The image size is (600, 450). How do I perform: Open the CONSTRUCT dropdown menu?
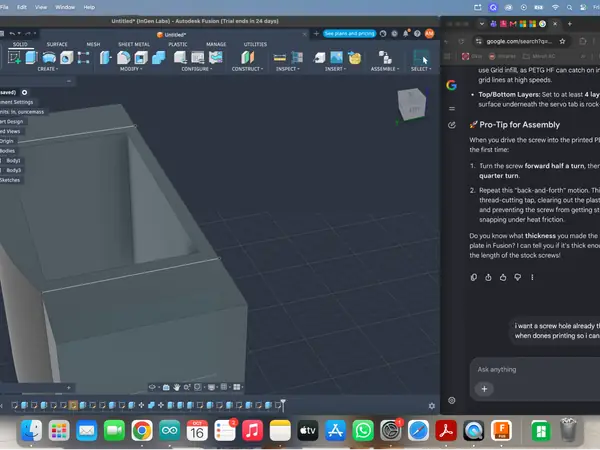coord(248,69)
